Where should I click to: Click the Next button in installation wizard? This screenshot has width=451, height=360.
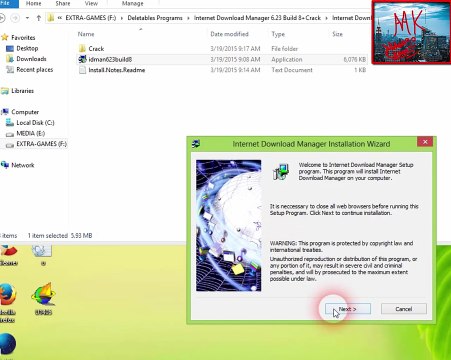pos(348,309)
